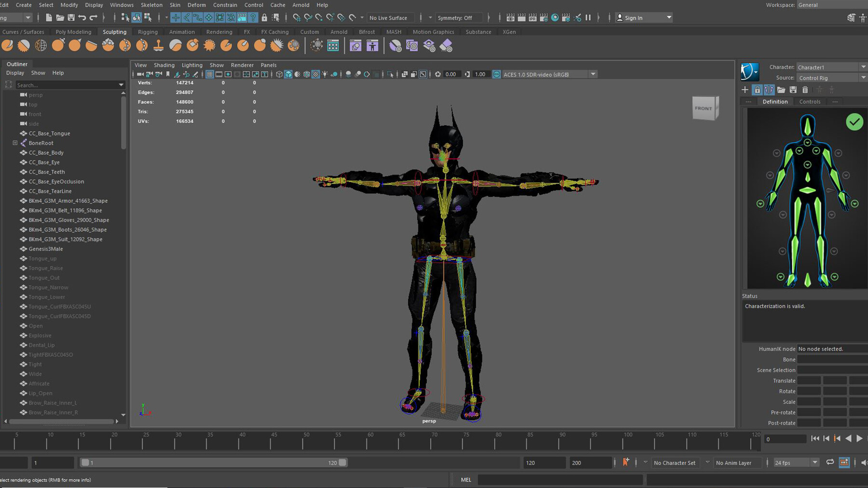The height and width of the screenshot is (488, 868).
Task: Pause Viewport 2.0 updates
Action: click(588, 18)
